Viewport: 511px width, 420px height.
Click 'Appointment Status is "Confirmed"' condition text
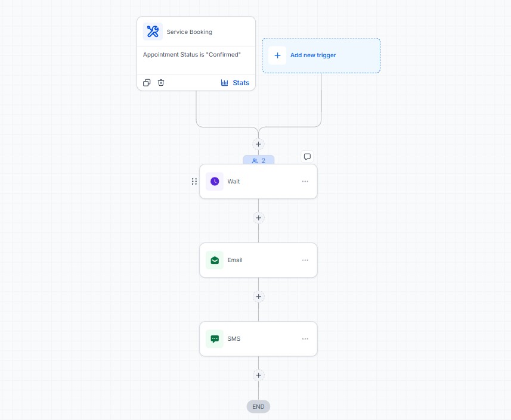tap(191, 54)
